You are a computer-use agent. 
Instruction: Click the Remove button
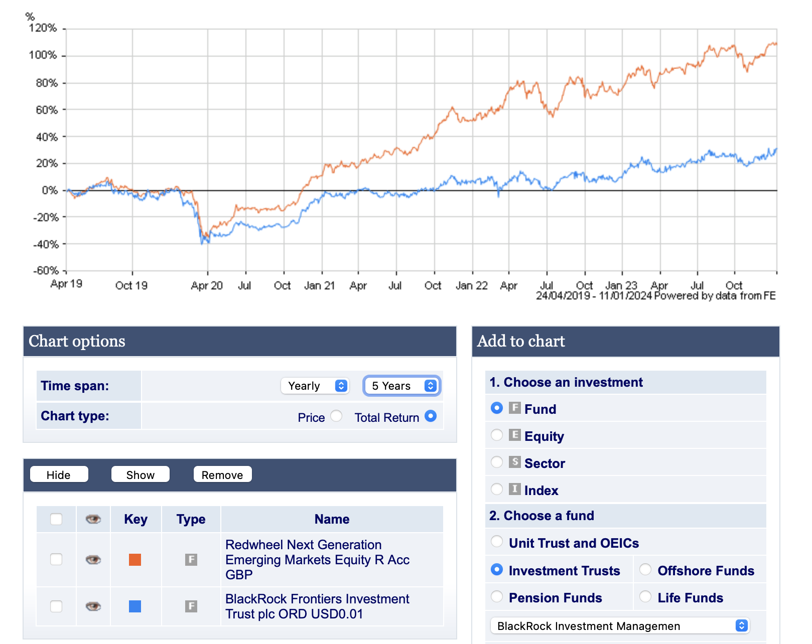point(223,474)
